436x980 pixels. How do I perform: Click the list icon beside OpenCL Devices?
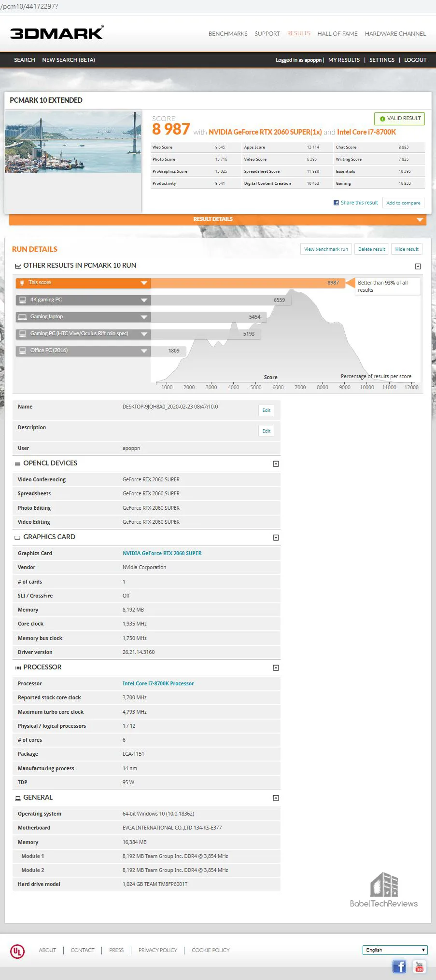click(18, 463)
